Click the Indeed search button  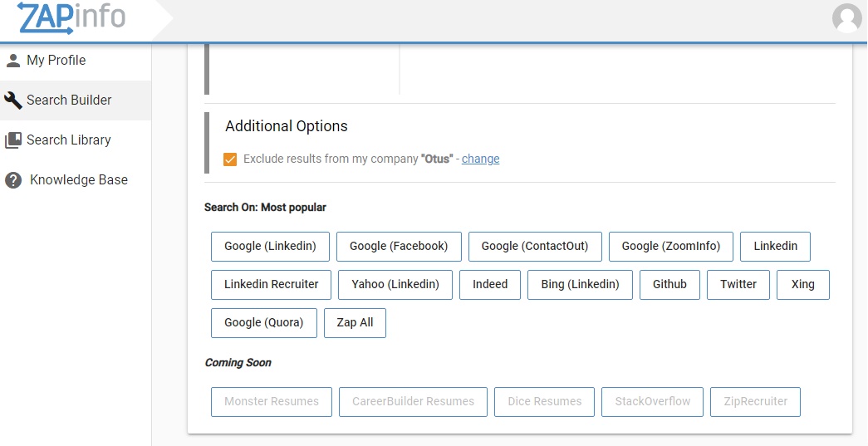coord(490,285)
